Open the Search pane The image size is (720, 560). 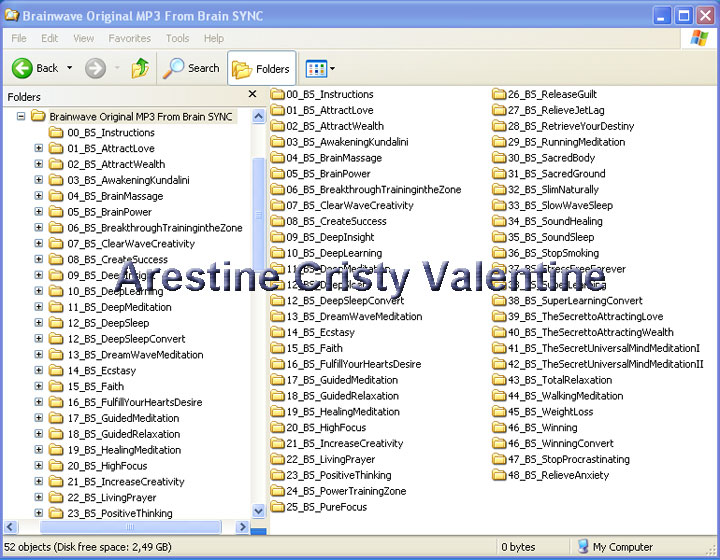point(191,68)
